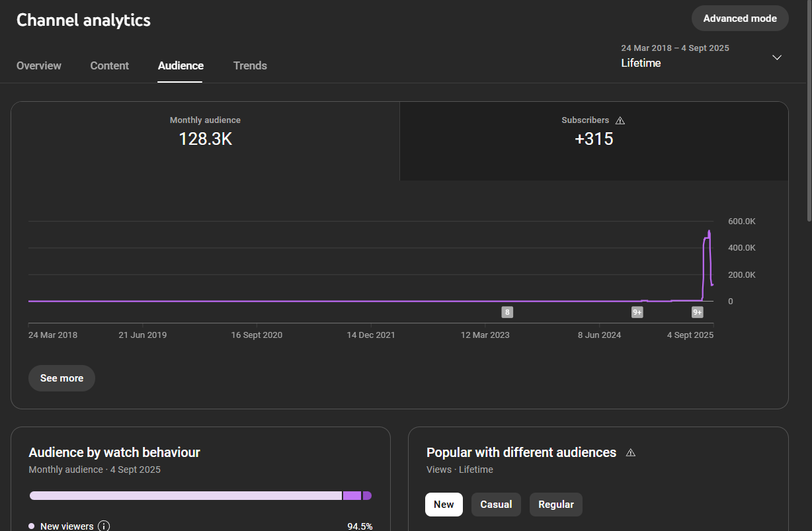Select the New audience chip

coord(444,505)
